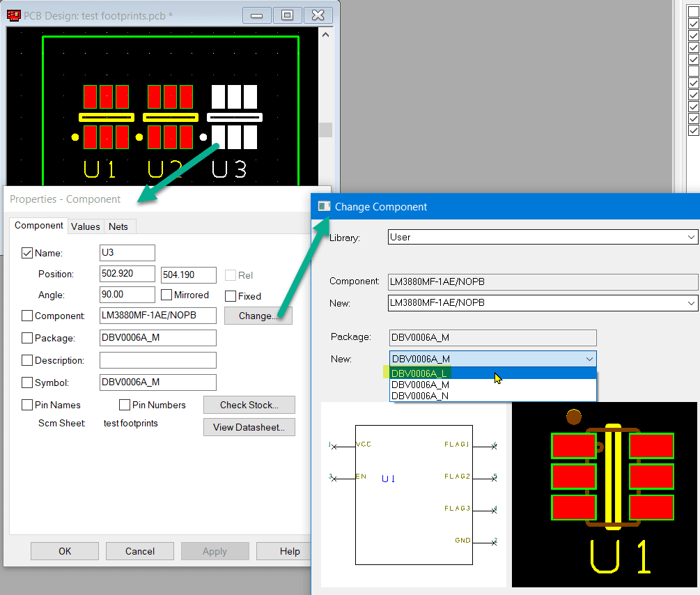
Task: Click the Change... button
Action: click(x=258, y=316)
